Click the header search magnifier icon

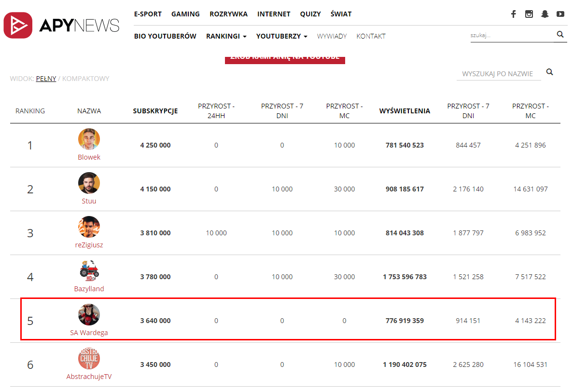pos(560,34)
